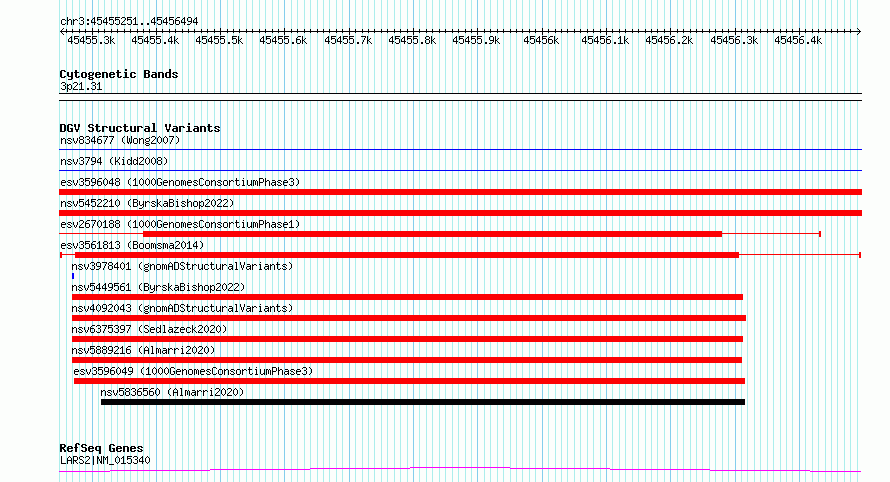The width and height of the screenshot is (890, 482).
Task: Open variant label nsv6375397 (Sedlazeck2020)
Action: (x=149, y=329)
